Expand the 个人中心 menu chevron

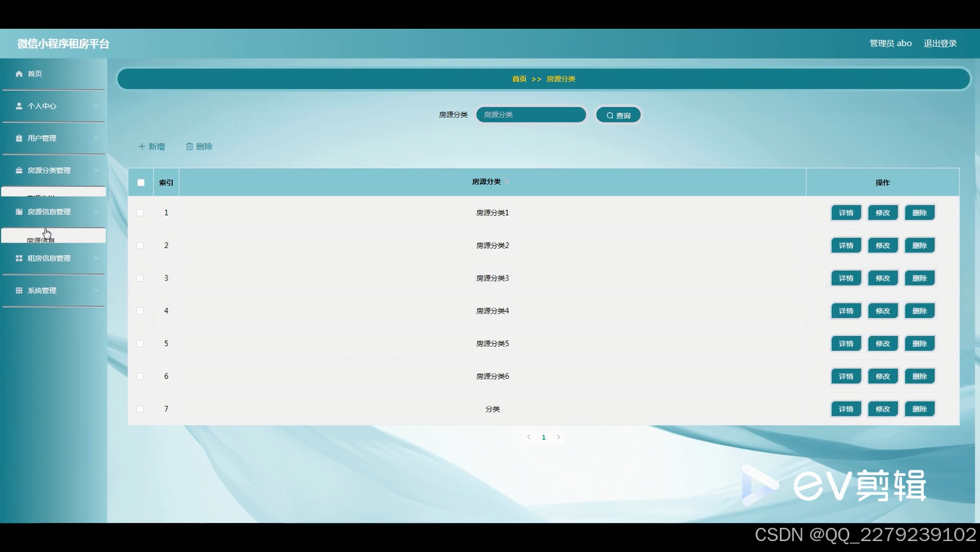pos(97,106)
